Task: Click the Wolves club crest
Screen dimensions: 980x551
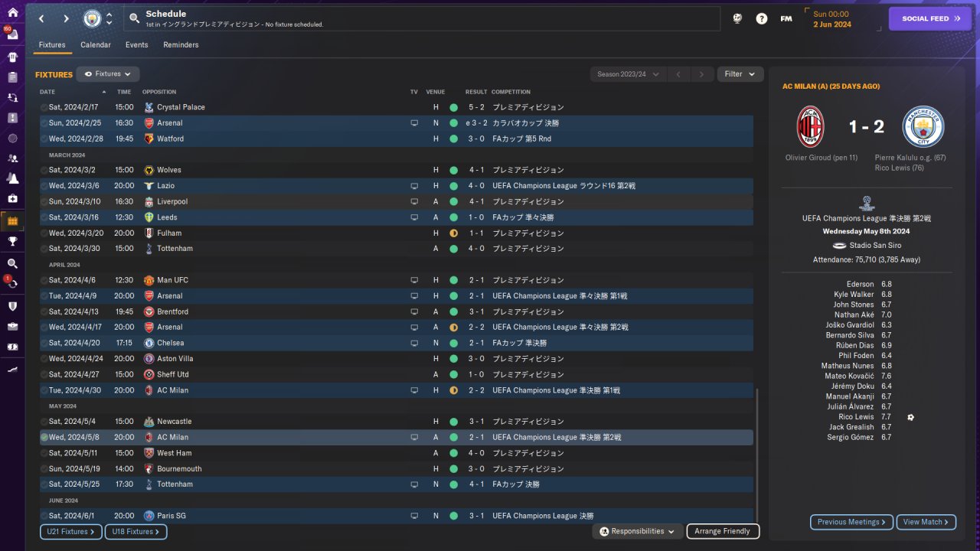Action: [149, 170]
